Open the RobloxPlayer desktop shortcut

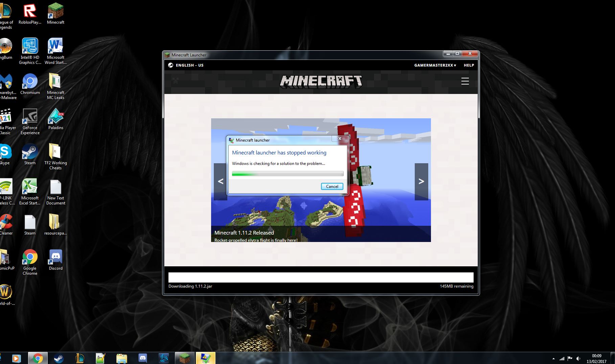(x=30, y=14)
